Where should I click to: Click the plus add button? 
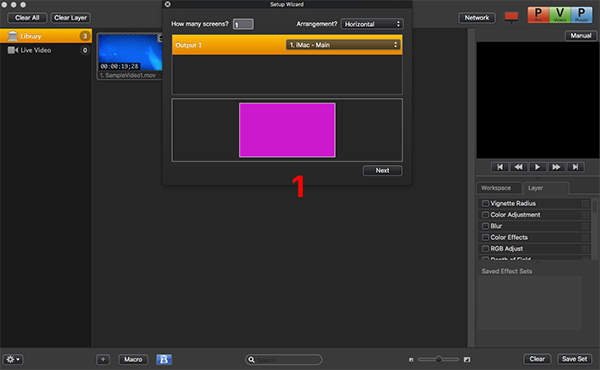coord(103,359)
